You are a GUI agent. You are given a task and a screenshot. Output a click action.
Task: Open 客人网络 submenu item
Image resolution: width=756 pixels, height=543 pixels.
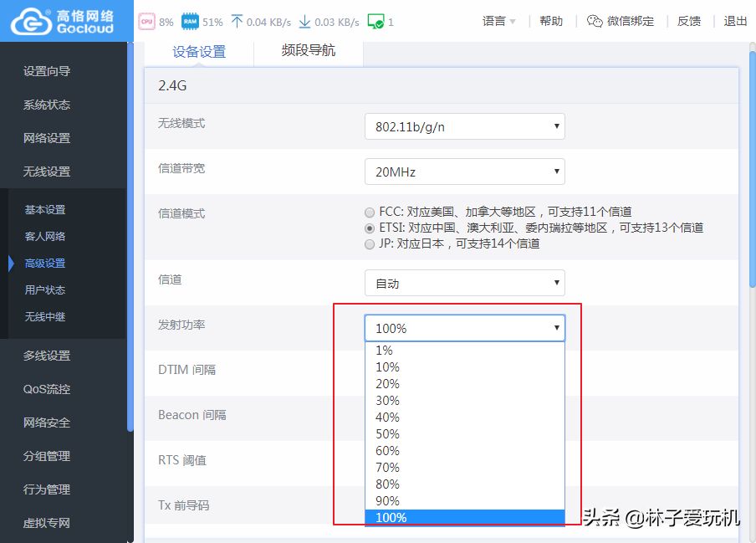tap(45, 236)
